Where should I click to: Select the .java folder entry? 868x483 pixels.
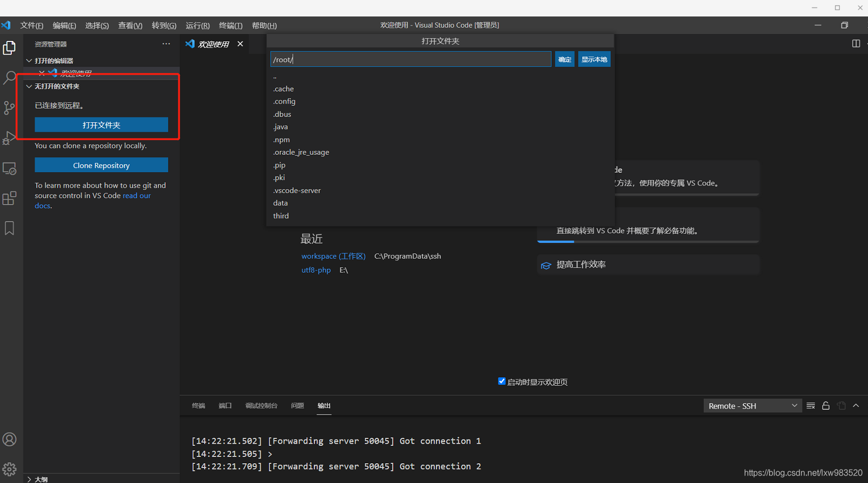[440, 127]
